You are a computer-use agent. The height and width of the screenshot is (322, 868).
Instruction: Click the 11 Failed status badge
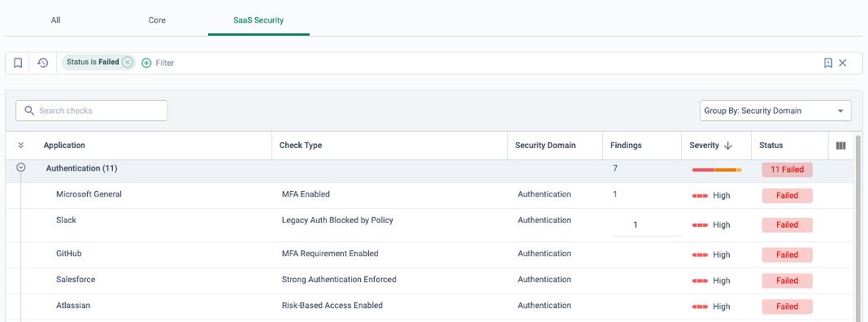point(787,170)
